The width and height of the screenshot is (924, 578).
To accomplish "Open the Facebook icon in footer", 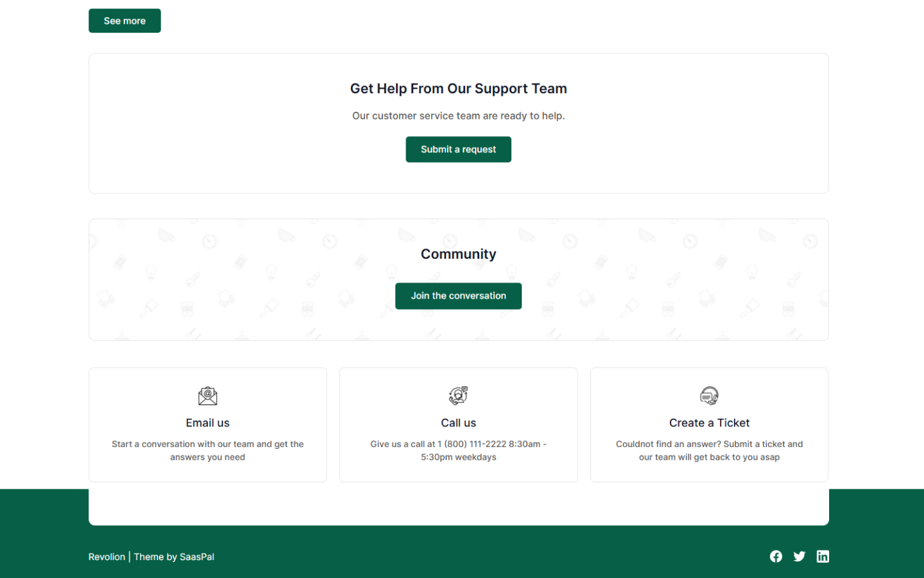I will coord(776,556).
